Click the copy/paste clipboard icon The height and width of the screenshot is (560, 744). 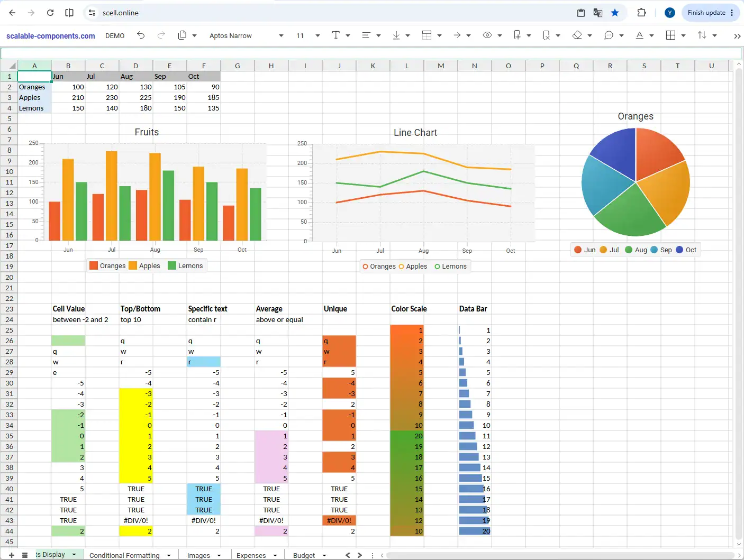(x=182, y=35)
